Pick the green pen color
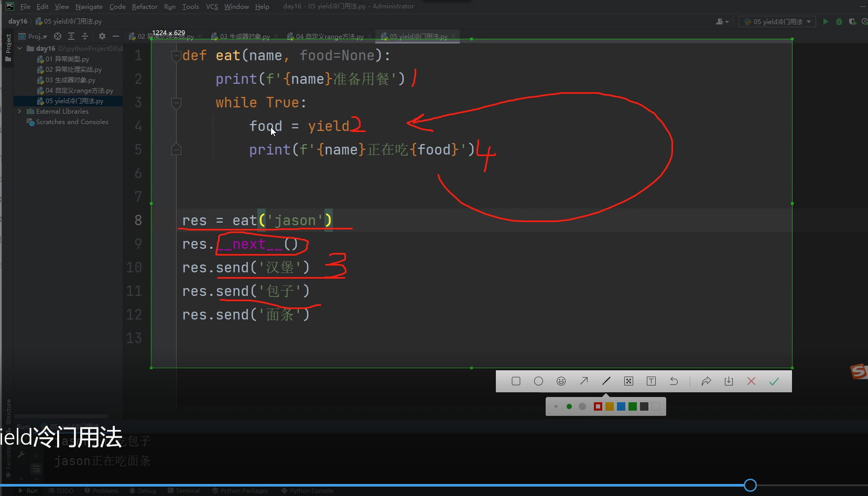The image size is (868, 496). pos(633,406)
